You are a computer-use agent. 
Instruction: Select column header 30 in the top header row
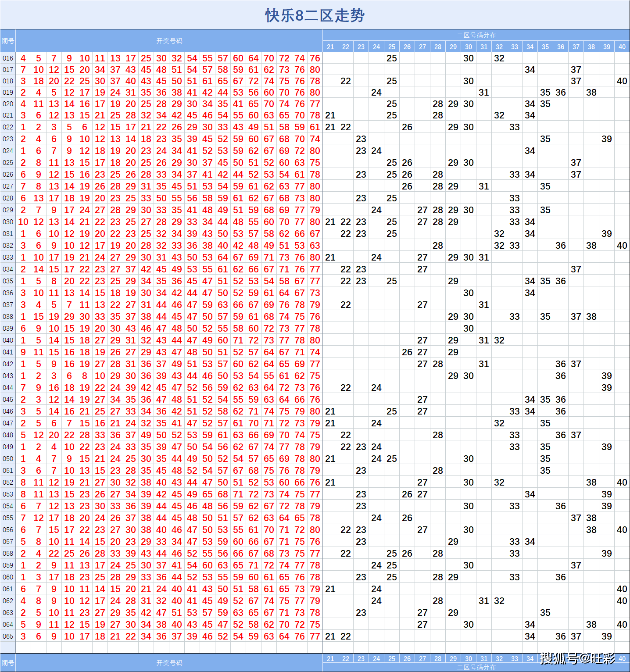[x=469, y=46]
